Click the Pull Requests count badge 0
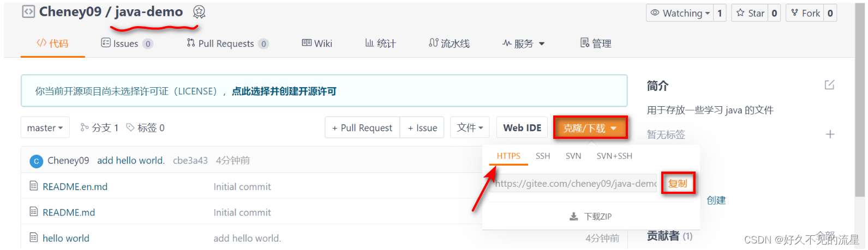This screenshot has width=868, height=250. [264, 44]
